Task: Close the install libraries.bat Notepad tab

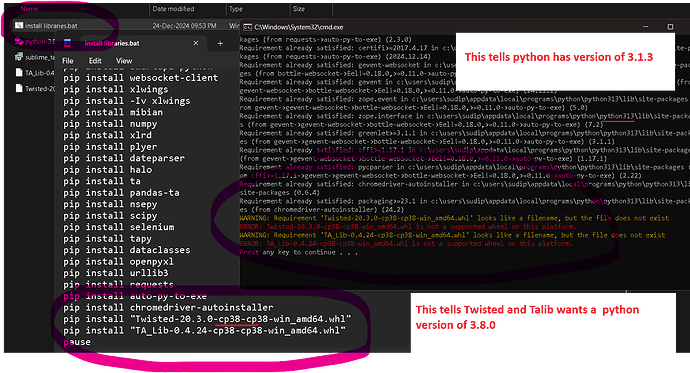Action: pos(196,43)
